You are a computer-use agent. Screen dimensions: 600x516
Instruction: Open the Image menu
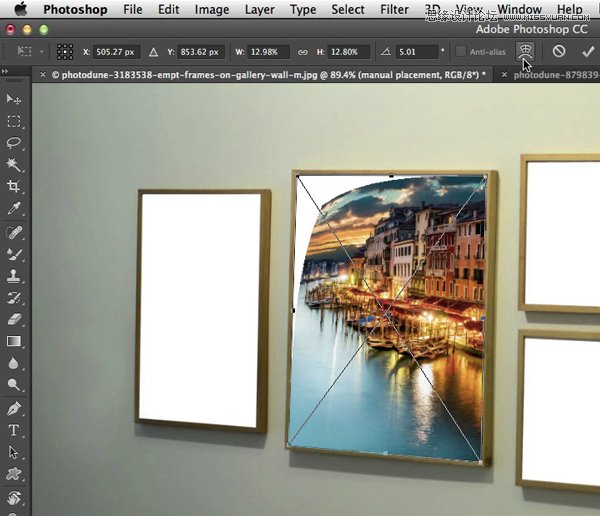pyautogui.click(x=212, y=9)
